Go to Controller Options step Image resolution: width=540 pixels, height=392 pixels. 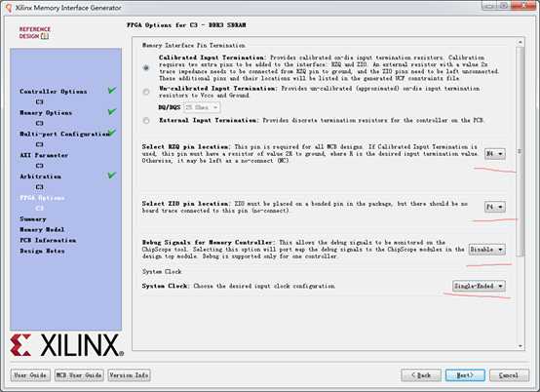tap(53, 92)
